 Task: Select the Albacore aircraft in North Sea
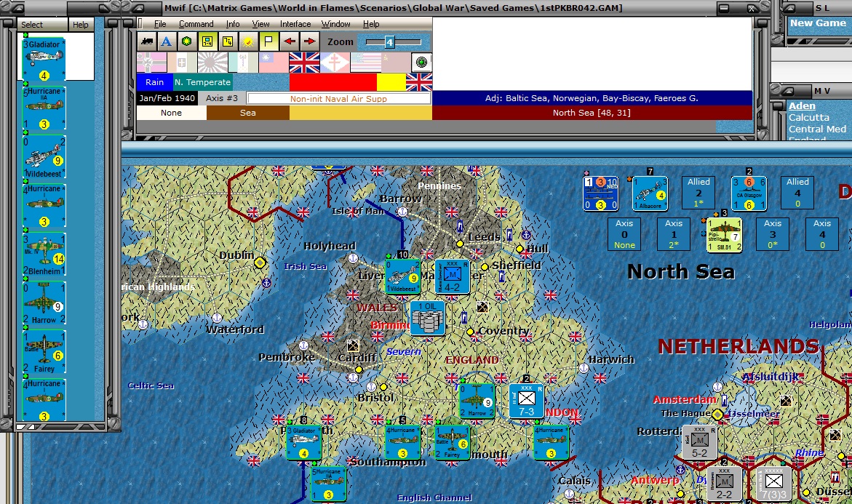[x=650, y=193]
